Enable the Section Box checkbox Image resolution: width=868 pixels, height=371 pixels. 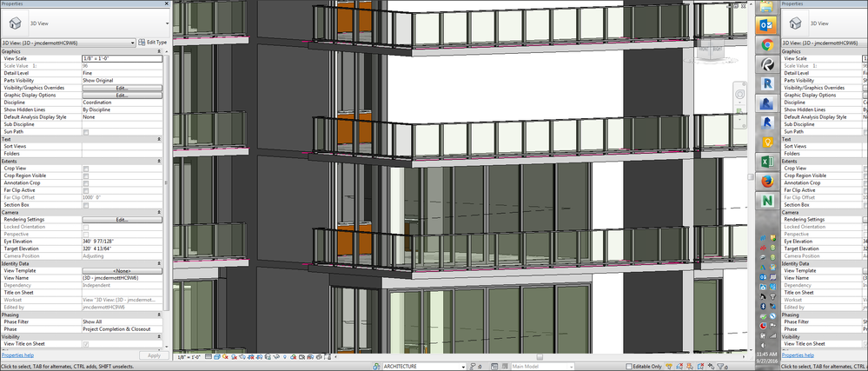pyautogui.click(x=86, y=205)
